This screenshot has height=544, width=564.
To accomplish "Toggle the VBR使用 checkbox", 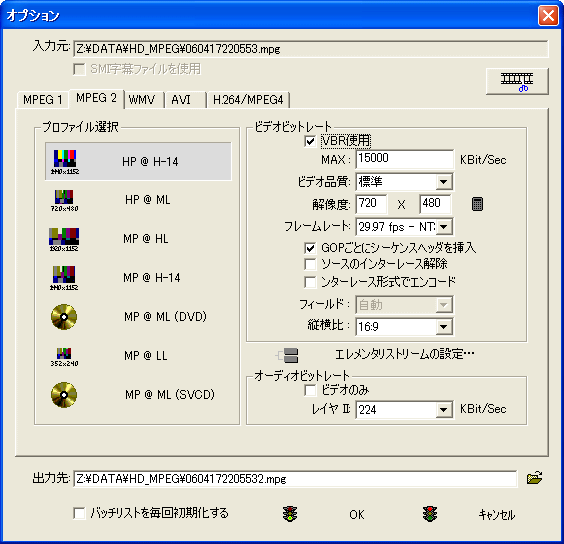I will (x=310, y=141).
